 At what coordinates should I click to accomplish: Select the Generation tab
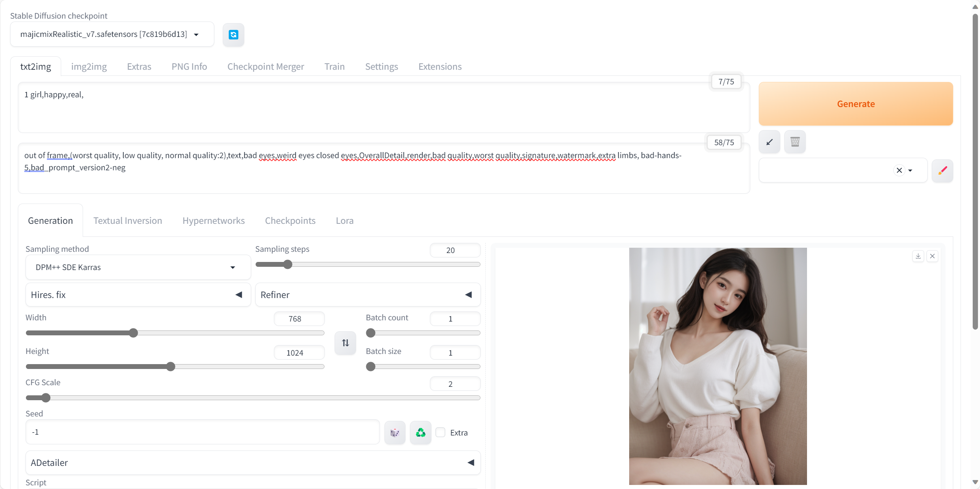51,221
